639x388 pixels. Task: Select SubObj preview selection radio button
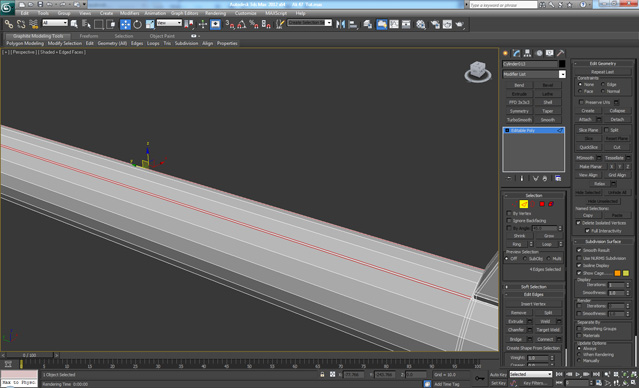[524, 259]
